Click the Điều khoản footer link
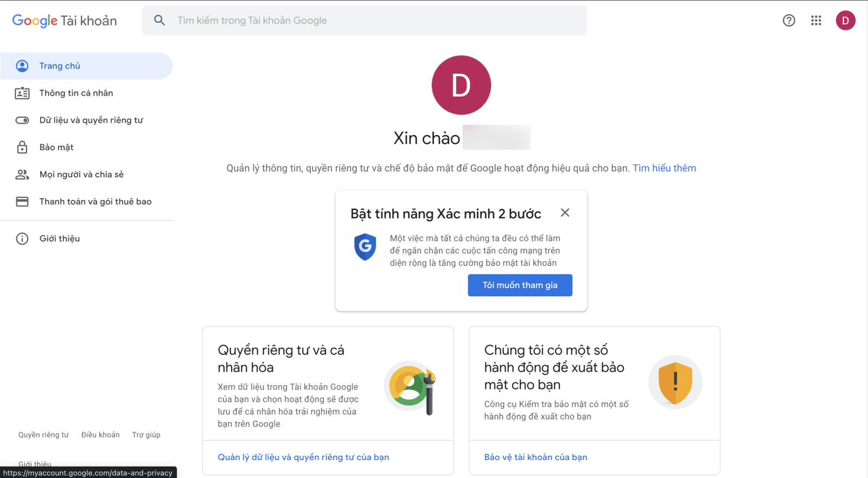 100,434
